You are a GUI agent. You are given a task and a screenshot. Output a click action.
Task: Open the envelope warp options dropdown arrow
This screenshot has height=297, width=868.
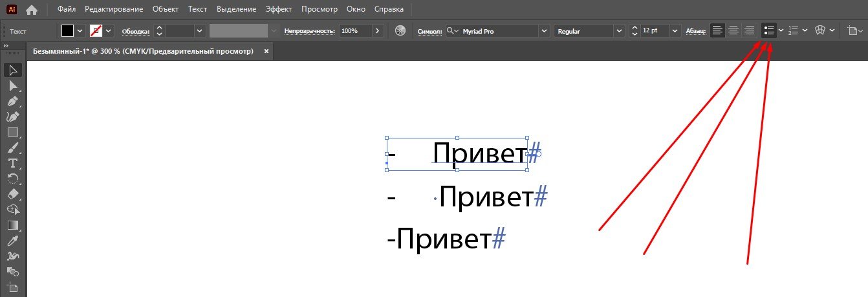click(x=832, y=30)
